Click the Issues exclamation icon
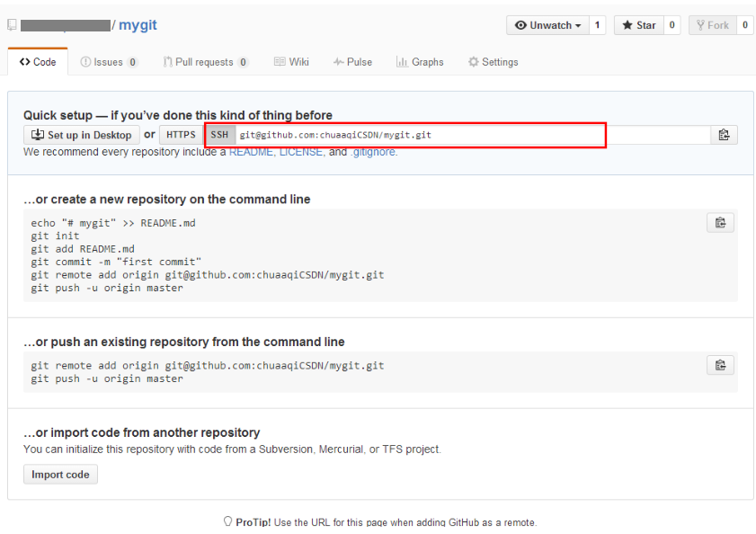 [x=85, y=62]
